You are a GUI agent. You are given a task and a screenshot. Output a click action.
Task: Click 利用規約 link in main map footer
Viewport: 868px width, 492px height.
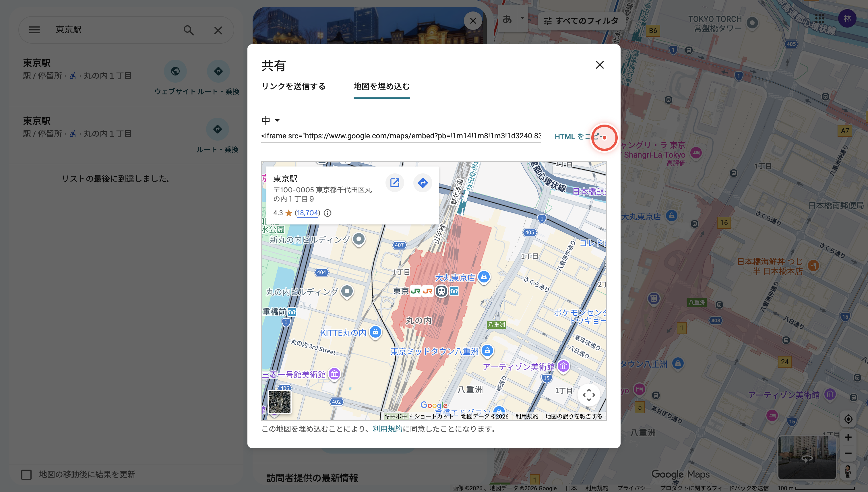[x=597, y=488]
